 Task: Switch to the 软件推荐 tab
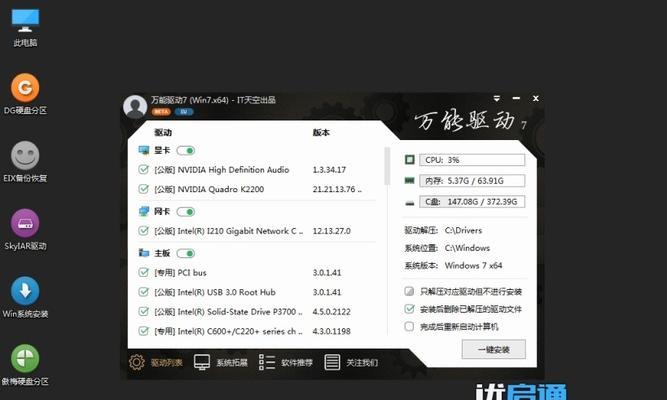(285, 363)
